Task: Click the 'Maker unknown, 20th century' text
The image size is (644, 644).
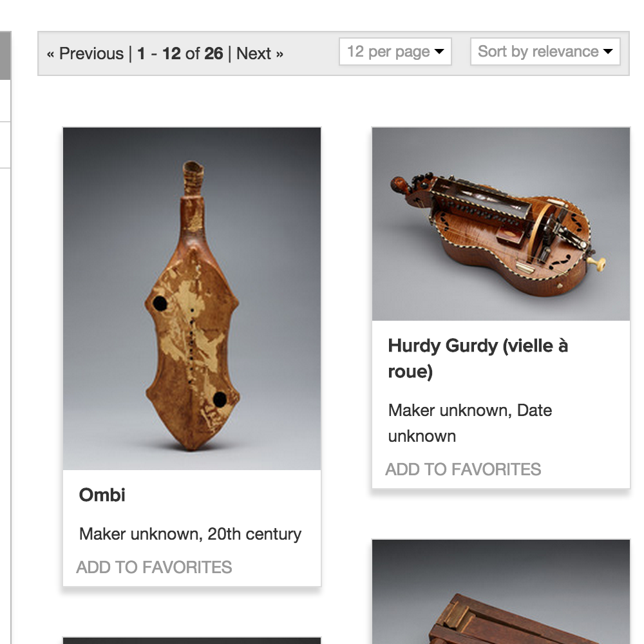Action: (190, 534)
